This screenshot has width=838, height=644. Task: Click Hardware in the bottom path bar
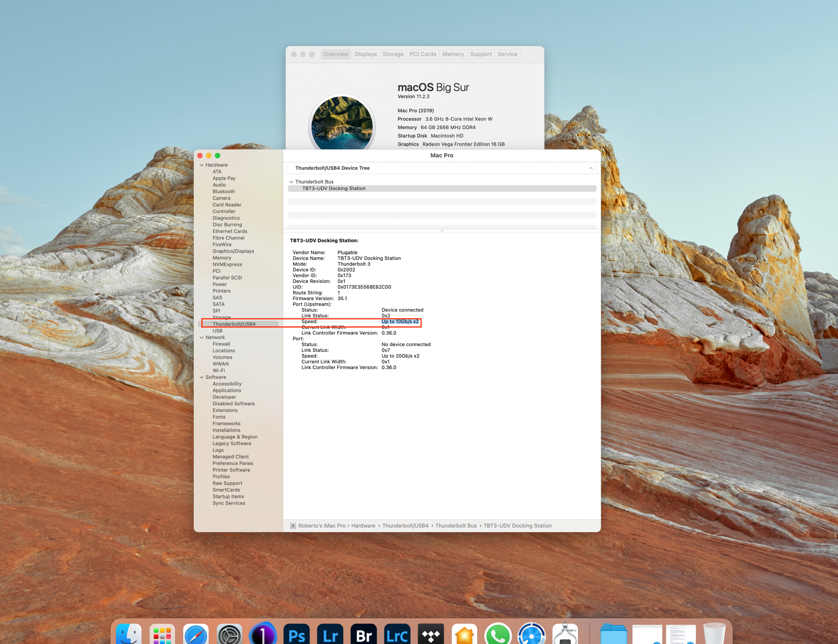tap(363, 526)
